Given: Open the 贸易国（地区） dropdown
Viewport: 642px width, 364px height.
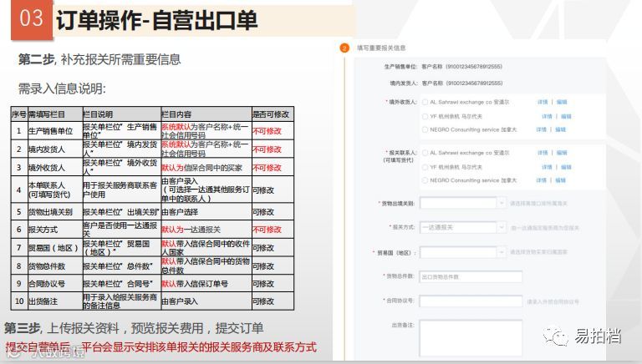Looking at the screenshot, I should coord(462,253).
